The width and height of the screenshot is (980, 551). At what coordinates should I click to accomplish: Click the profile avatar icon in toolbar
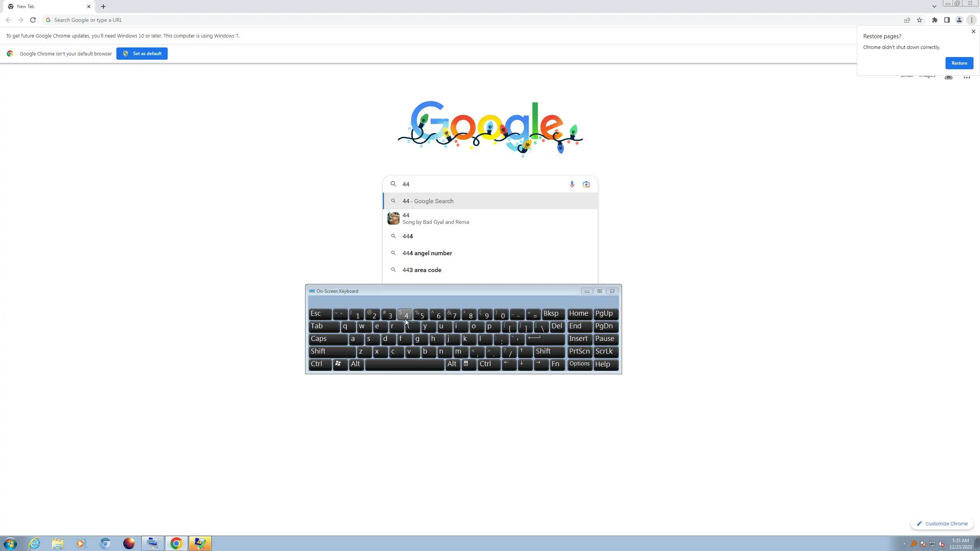click(x=959, y=20)
